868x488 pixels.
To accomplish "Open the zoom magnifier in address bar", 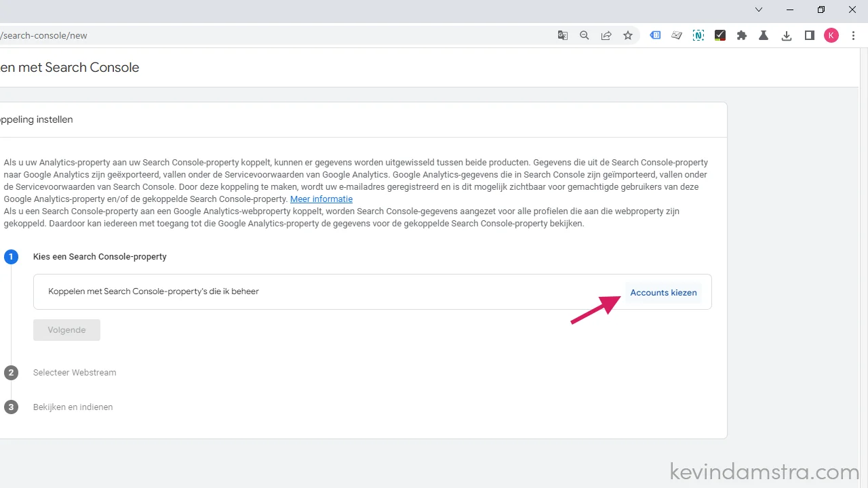I will click(585, 36).
